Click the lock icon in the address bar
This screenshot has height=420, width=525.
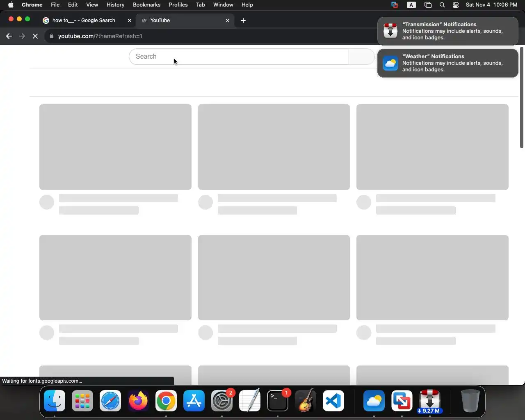tap(52, 36)
